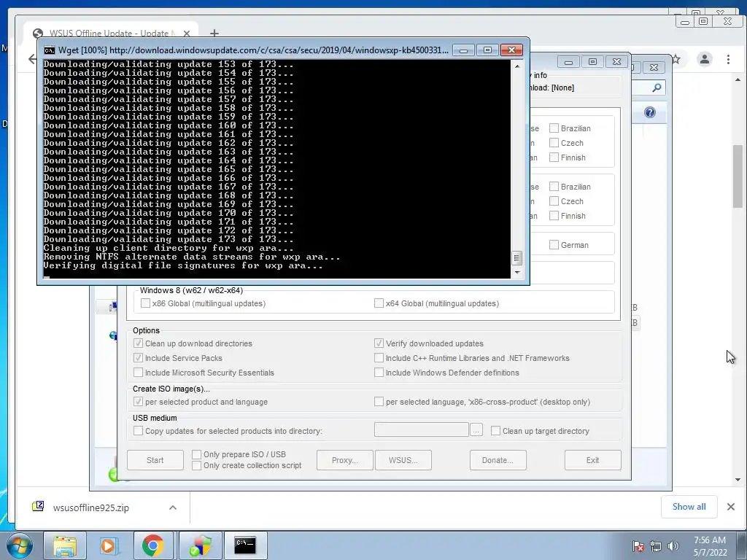The height and width of the screenshot is (560, 747).
Task: Check Only prepare ISO / USB
Action: coord(196,454)
